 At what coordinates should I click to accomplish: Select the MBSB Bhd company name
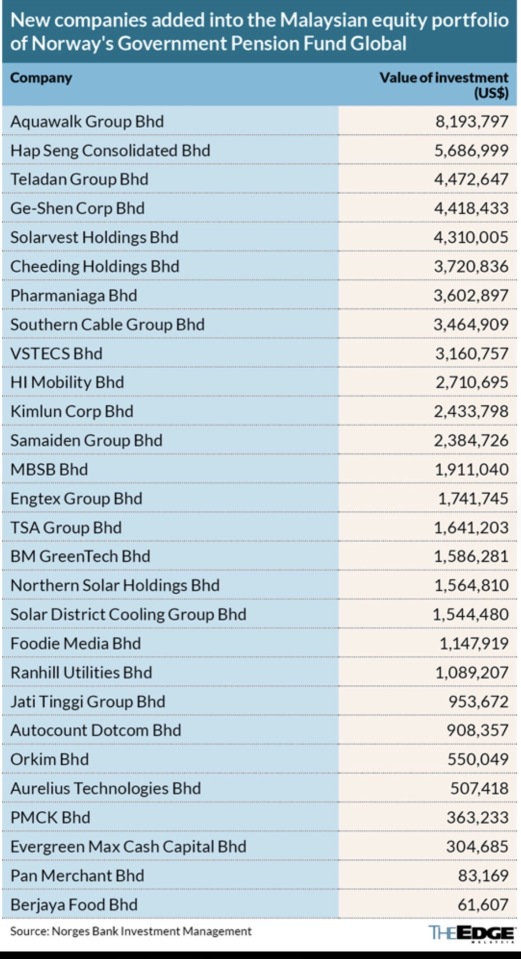pos(49,469)
